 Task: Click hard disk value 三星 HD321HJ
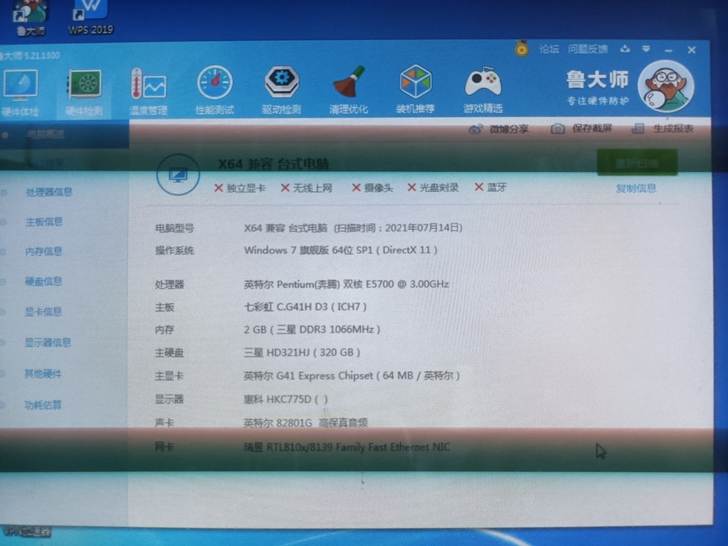[302, 352]
